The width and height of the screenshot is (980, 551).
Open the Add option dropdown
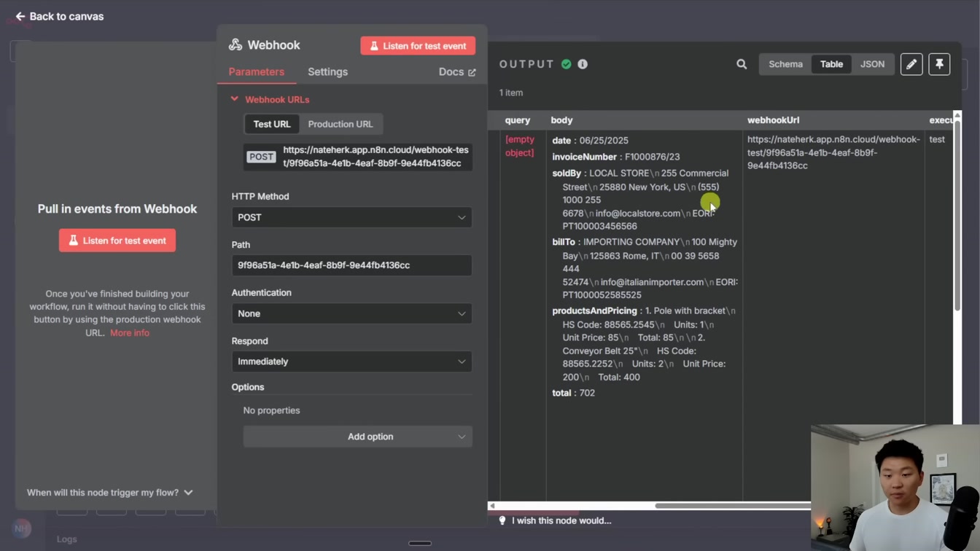coord(358,437)
